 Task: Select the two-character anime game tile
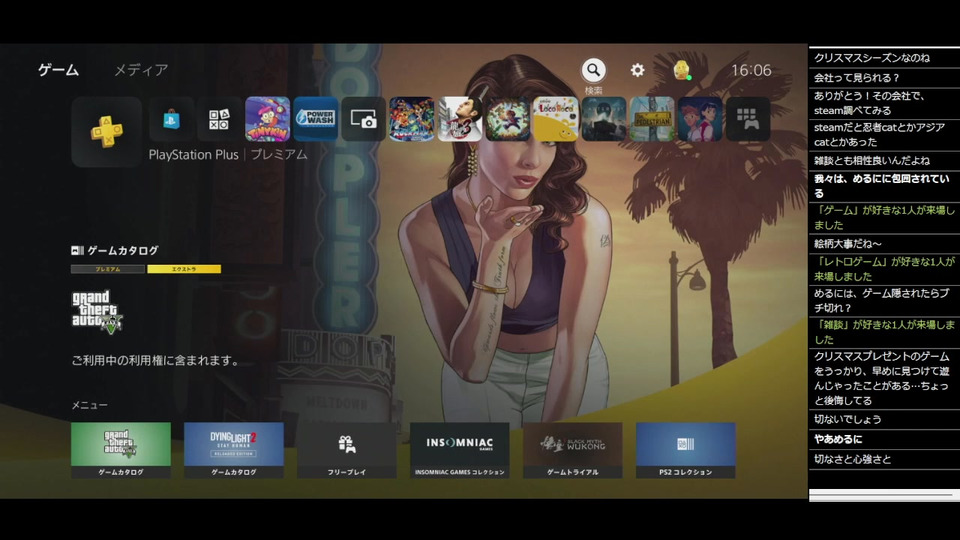(x=700, y=119)
